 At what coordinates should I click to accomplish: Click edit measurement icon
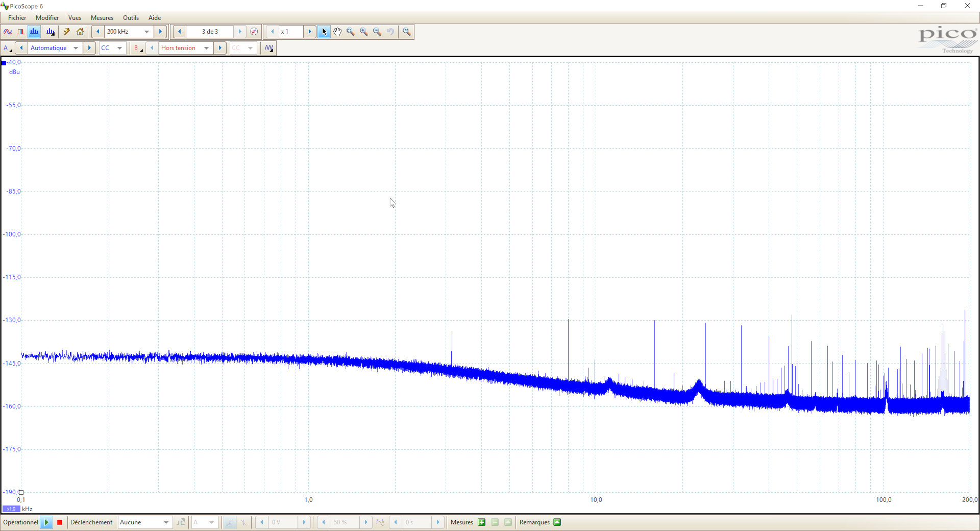coord(508,522)
